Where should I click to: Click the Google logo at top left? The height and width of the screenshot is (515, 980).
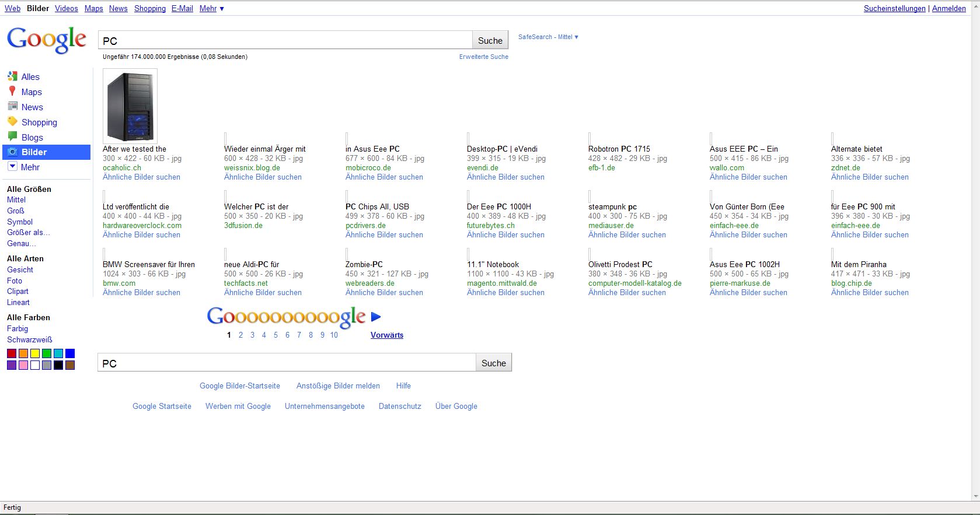coord(47,40)
